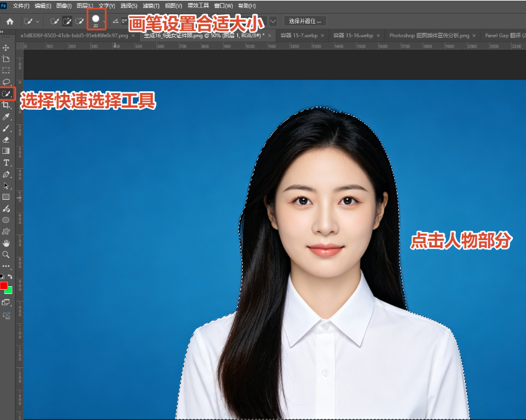
Task: Open the 窗口(W) menu
Action: pyautogui.click(x=224, y=6)
